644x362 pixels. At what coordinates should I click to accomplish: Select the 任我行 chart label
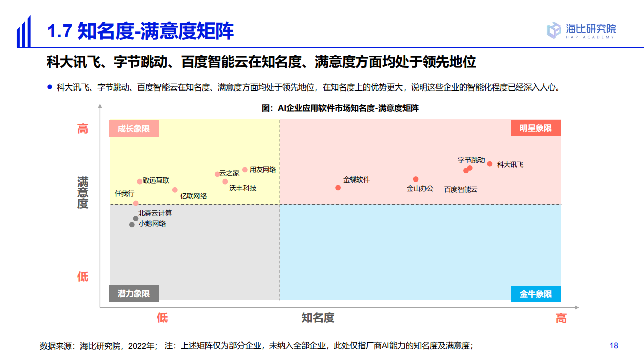coord(124,193)
